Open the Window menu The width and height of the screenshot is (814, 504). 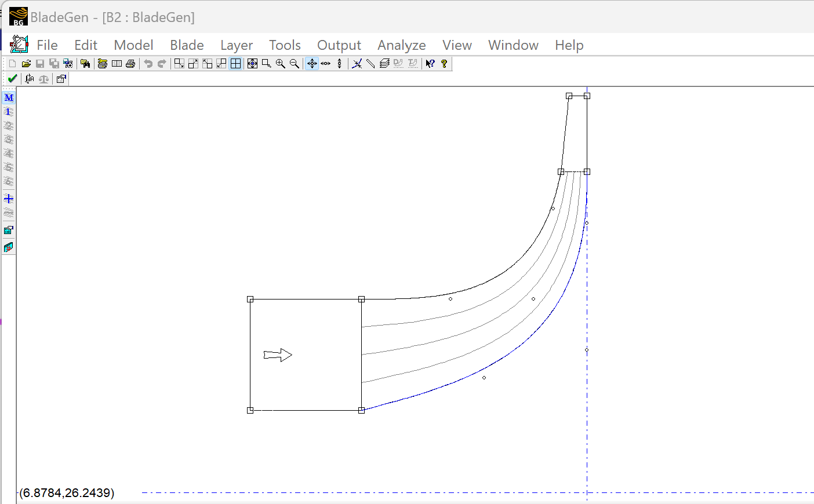click(x=513, y=45)
